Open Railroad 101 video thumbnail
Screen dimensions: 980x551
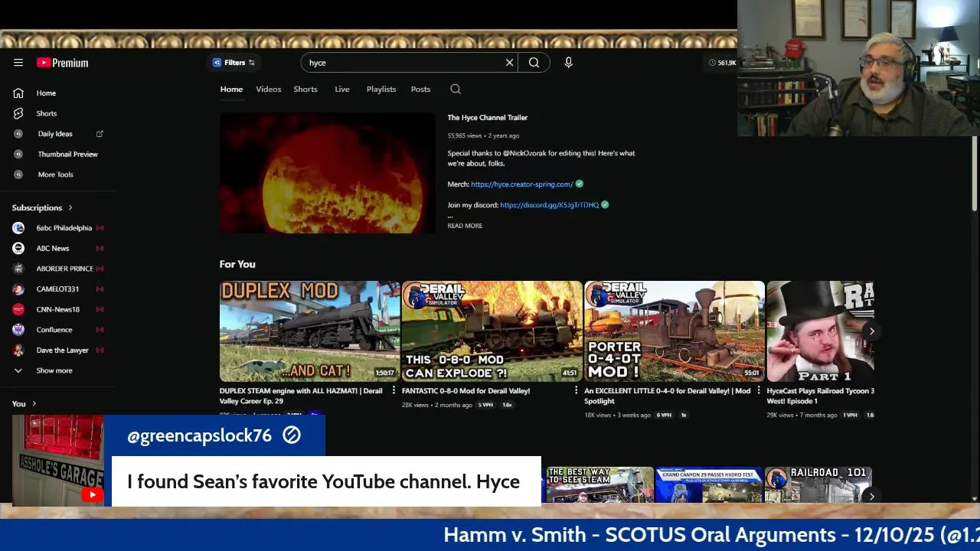tap(818, 485)
